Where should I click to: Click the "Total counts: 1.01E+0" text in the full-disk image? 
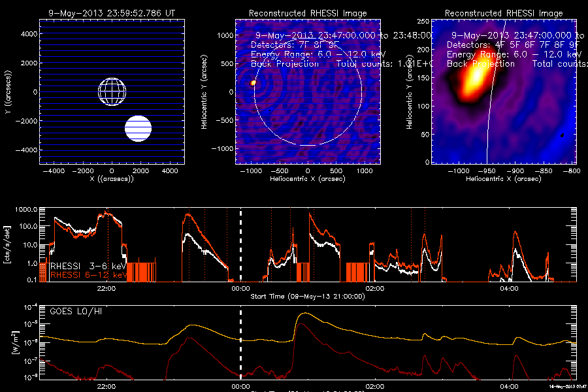384,64
